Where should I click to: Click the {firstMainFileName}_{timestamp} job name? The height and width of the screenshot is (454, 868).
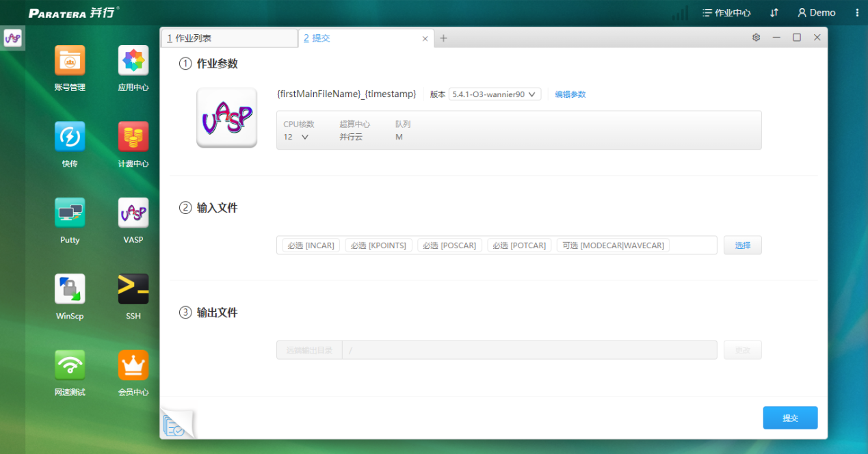click(346, 94)
